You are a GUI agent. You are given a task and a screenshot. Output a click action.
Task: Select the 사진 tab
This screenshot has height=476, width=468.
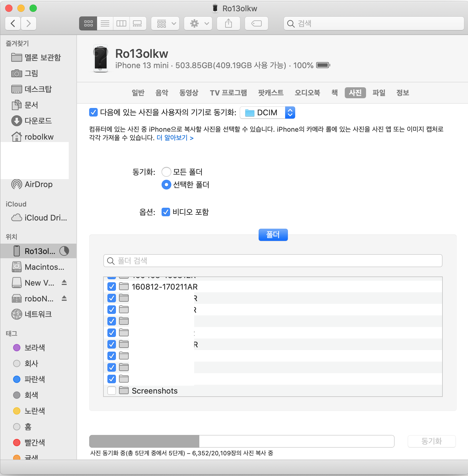click(x=355, y=93)
